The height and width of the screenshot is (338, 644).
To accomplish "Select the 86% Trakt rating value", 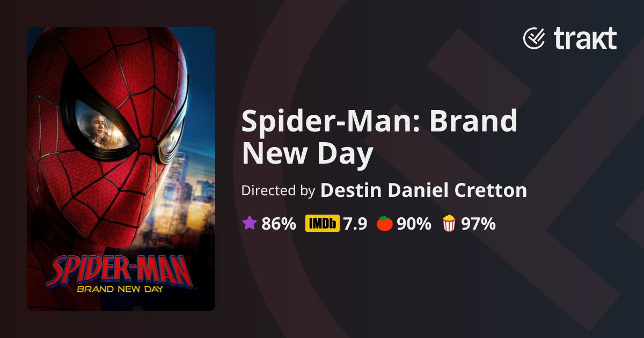I will [x=279, y=224].
